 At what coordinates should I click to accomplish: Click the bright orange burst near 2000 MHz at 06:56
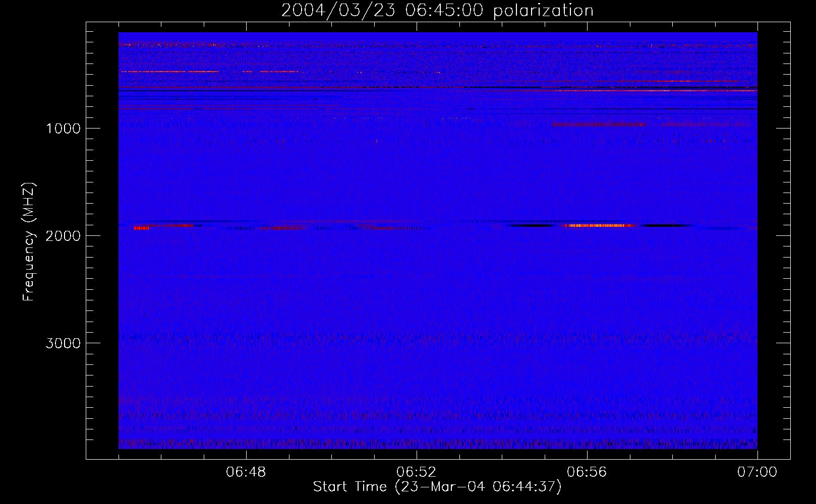pos(600,225)
